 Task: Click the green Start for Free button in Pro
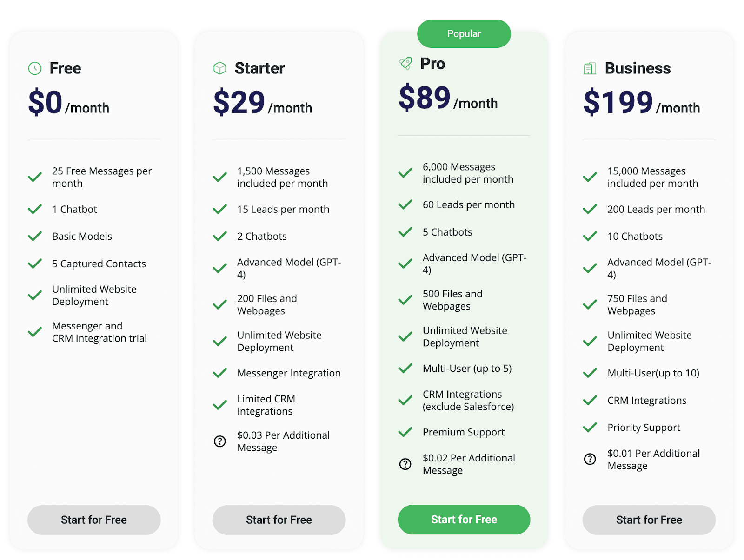[x=464, y=519]
